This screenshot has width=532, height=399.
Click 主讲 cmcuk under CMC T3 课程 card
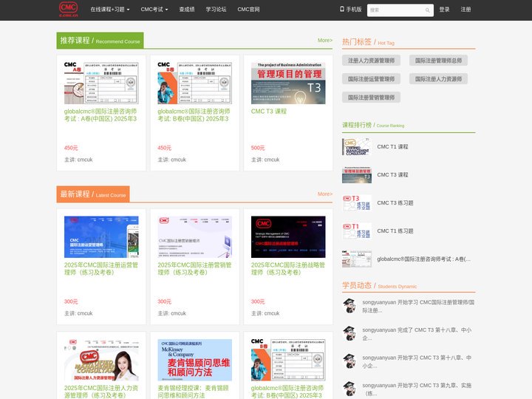[265, 160]
